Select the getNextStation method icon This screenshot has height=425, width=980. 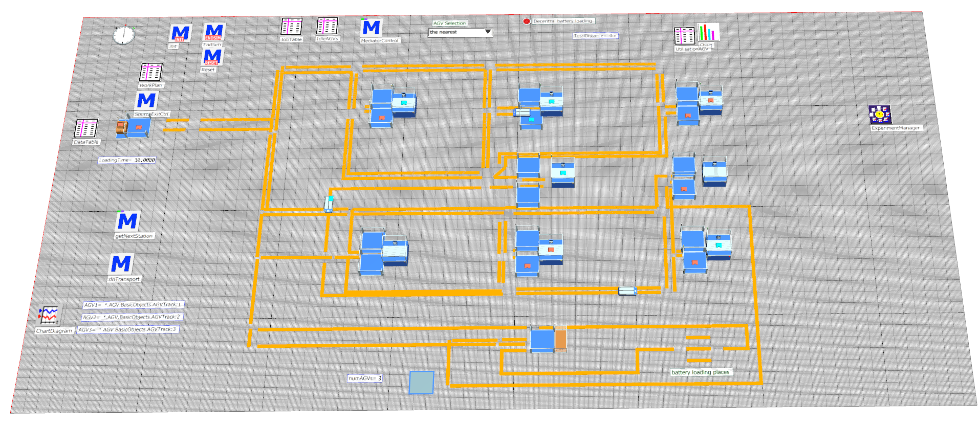127,221
